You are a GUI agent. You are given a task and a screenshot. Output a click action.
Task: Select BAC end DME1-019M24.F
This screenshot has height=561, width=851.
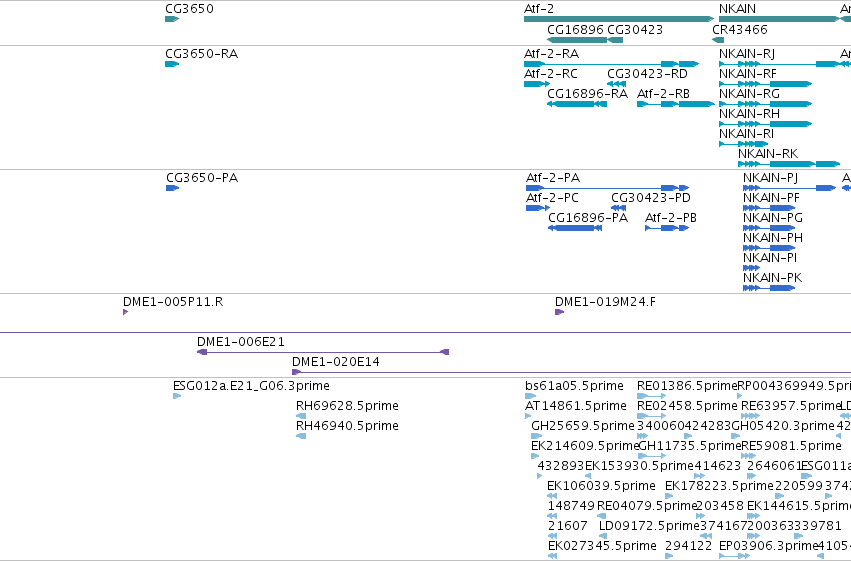[605, 302]
